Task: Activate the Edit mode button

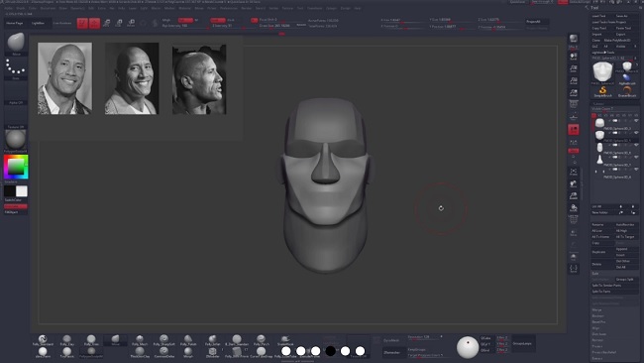Action: pos(82,23)
